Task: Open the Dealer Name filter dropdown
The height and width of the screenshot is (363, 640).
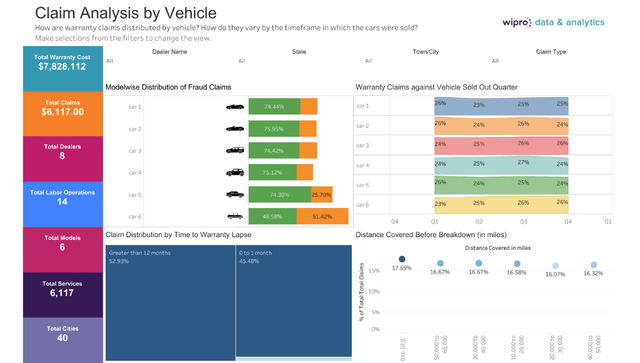Action: click(x=169, y=61)
